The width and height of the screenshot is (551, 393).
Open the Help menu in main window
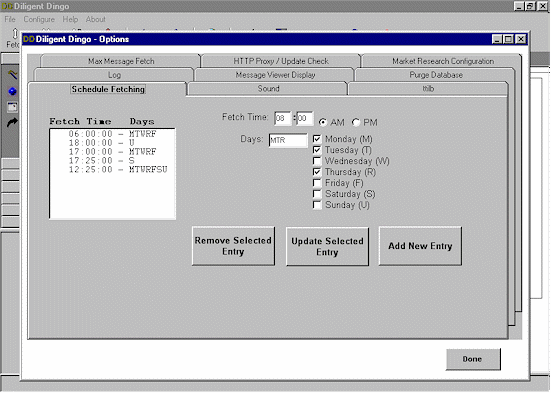click(x=70, y=19)
